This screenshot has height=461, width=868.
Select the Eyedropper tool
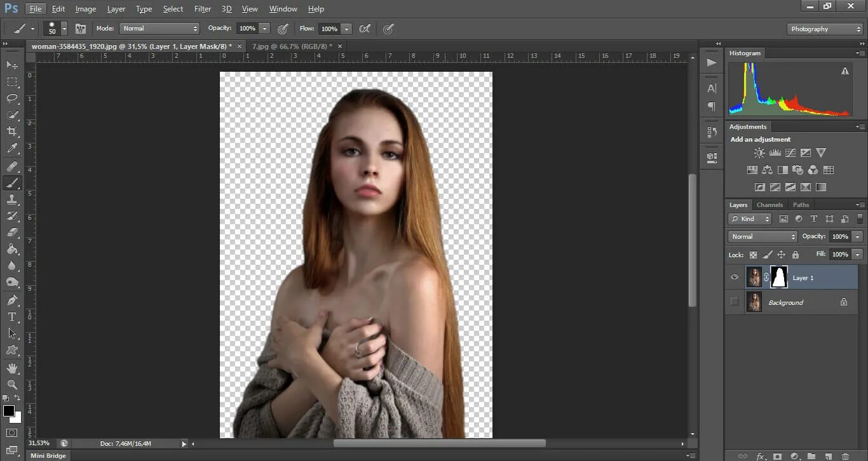[x=12, y=149]
